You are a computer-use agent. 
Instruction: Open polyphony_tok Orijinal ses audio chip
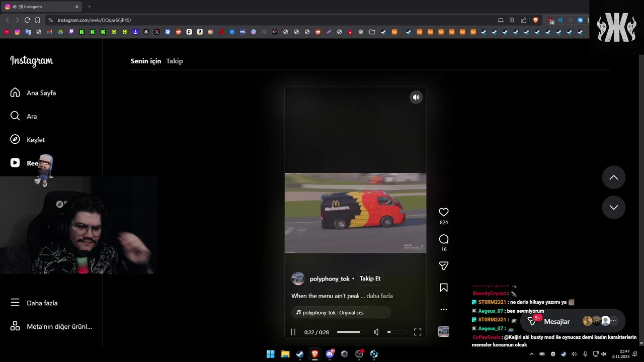coord(341,312)
